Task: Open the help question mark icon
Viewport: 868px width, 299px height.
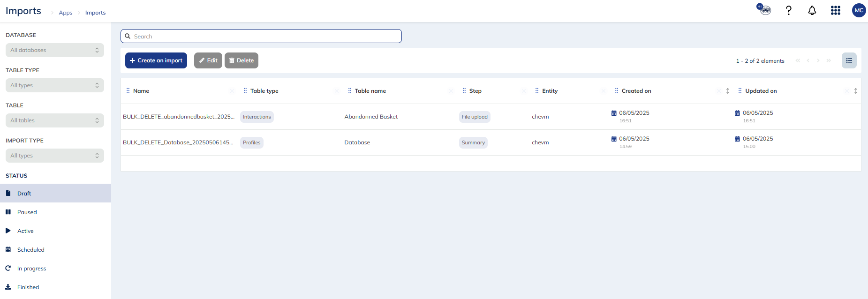Action: [789, 10]
